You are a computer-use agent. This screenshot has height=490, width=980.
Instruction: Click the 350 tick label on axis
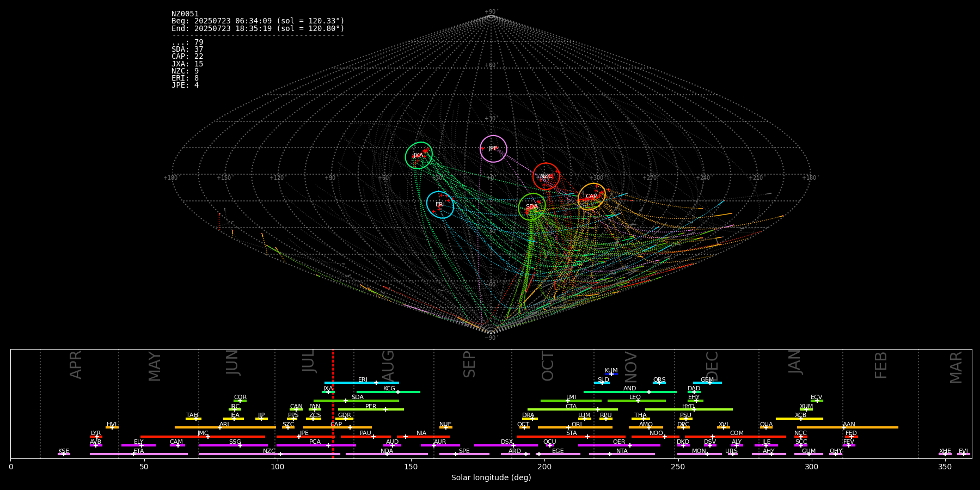945,467
